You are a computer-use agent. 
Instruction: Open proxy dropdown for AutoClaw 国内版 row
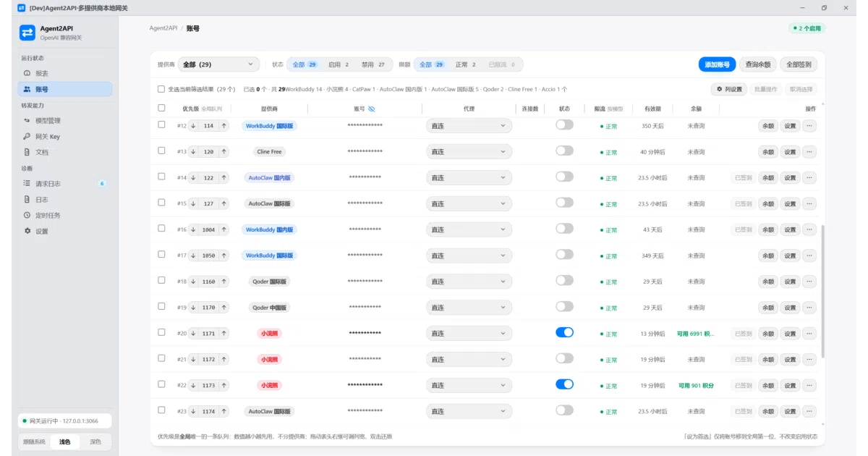click(469, 178)
